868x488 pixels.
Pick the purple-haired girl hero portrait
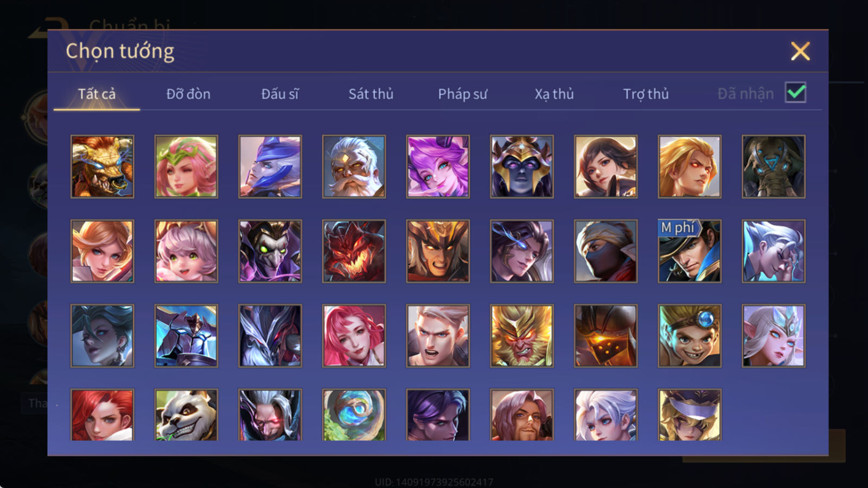[x=438, y=166]
